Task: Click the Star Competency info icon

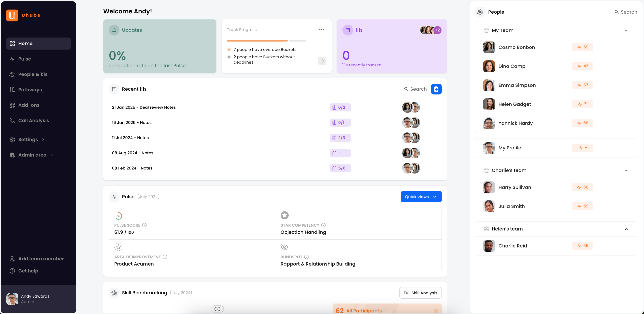Action: click(323, 225)
